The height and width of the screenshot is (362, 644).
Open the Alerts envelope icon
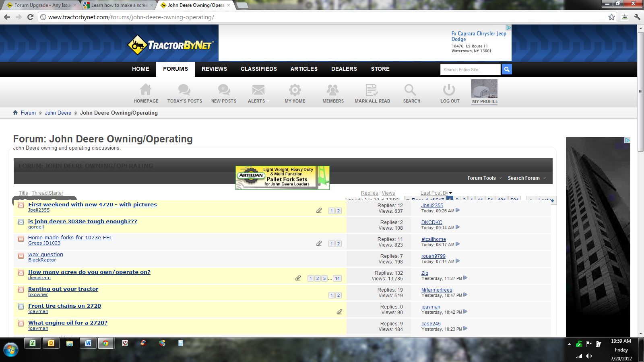(258, 90)
